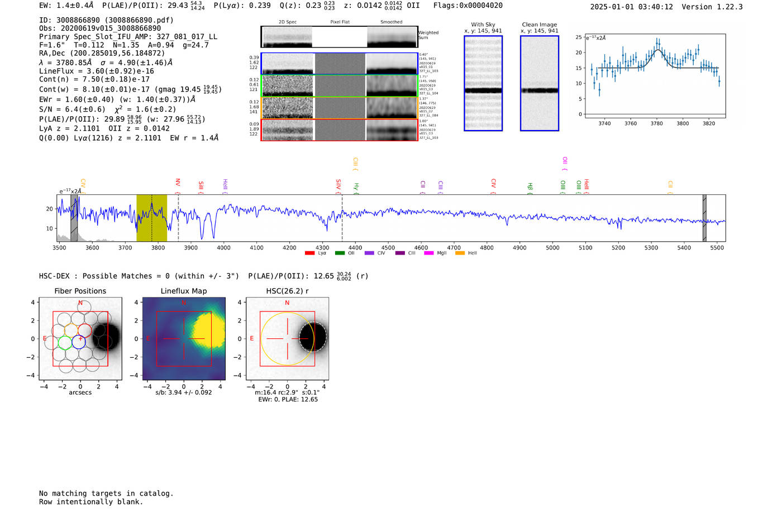Click the hatched gray band near 5460 Å

pos(704,218)
